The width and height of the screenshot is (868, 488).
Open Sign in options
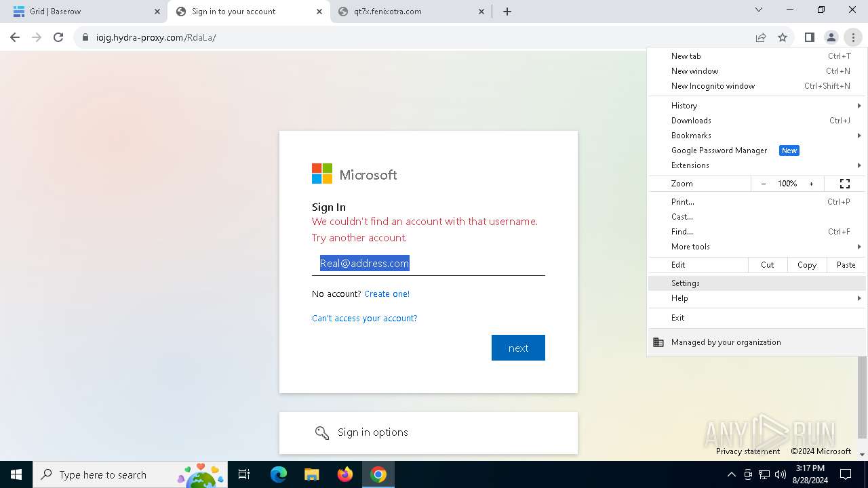click(x=429, y=432)
